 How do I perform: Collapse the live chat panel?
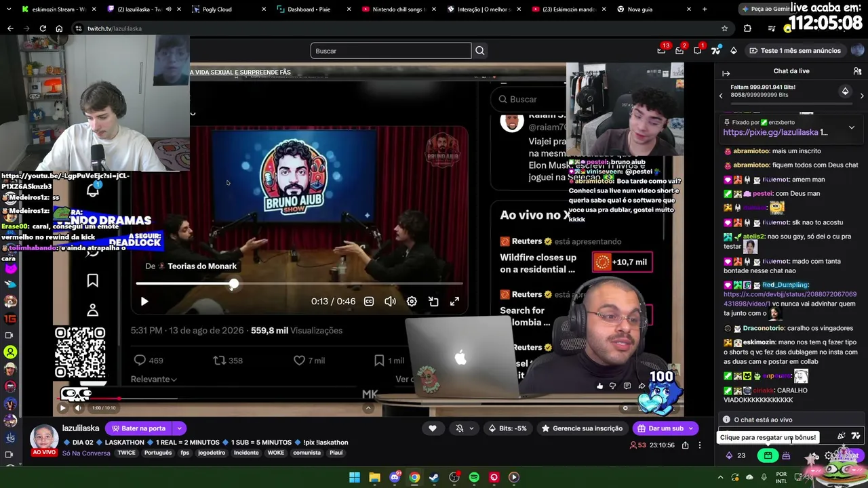point(726,73)
